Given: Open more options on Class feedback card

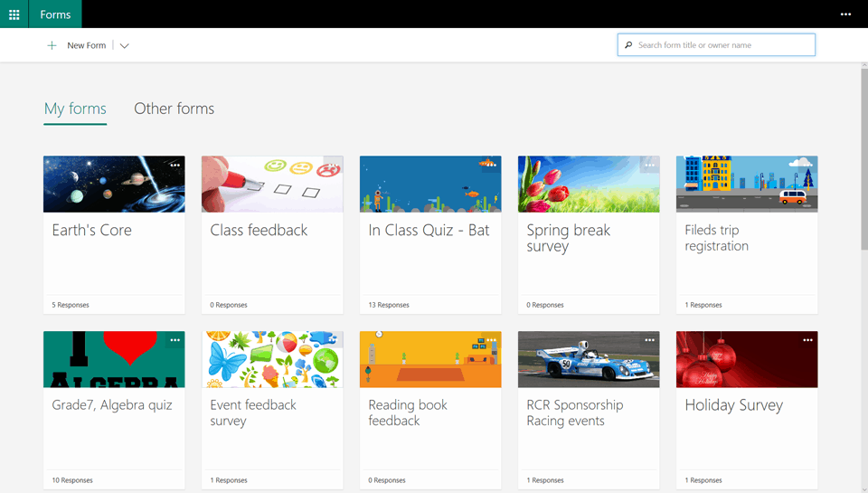Looking at the screenshot, I should tap(333, 166).
